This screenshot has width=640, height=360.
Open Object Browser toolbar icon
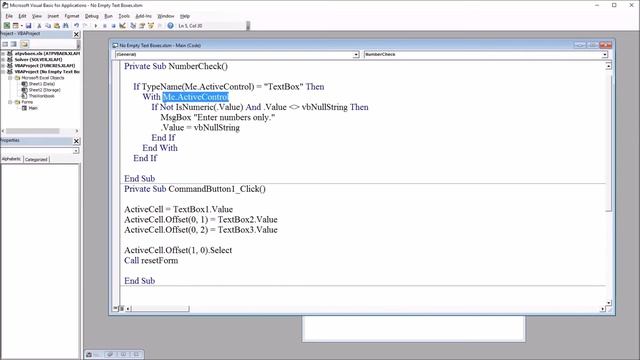pos(151,26)
